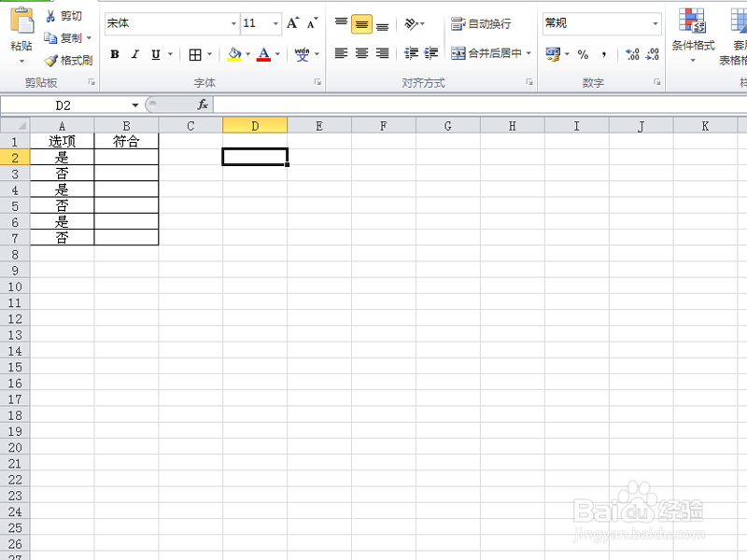Launch the Number (数字) dialog launcher
Image resolution: width=747 pixels, height=560 pixels.
coord(657,82)
